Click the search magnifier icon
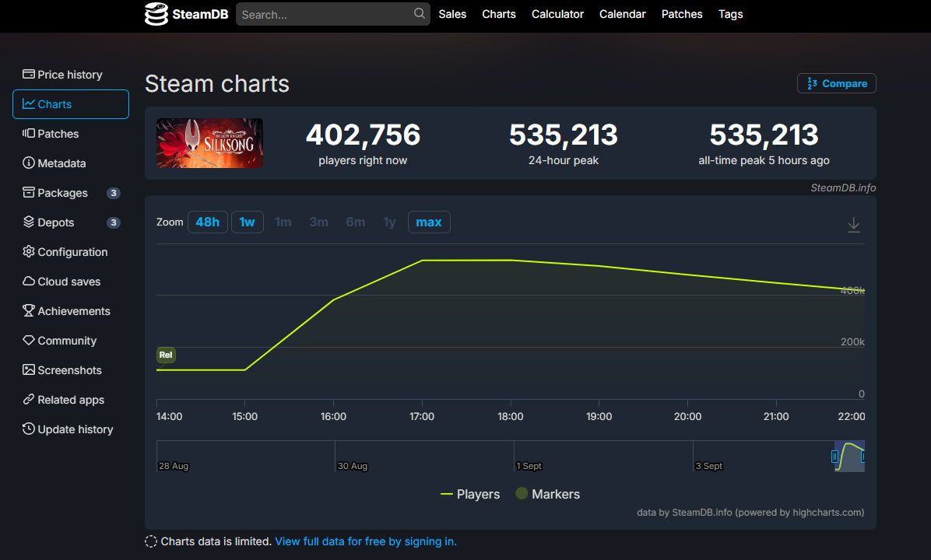The width and height of the screenshot is (931, 560). click(420, 14)
